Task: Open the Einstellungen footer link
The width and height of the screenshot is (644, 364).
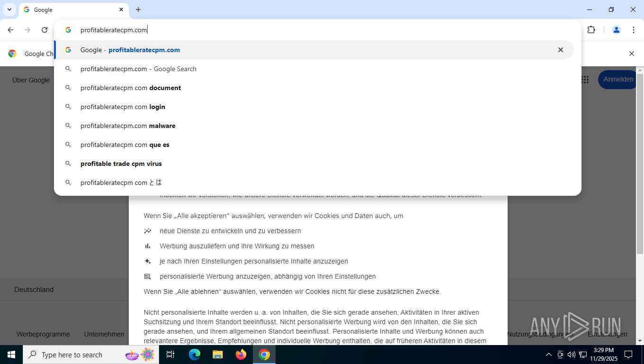Action: (608, 334)
